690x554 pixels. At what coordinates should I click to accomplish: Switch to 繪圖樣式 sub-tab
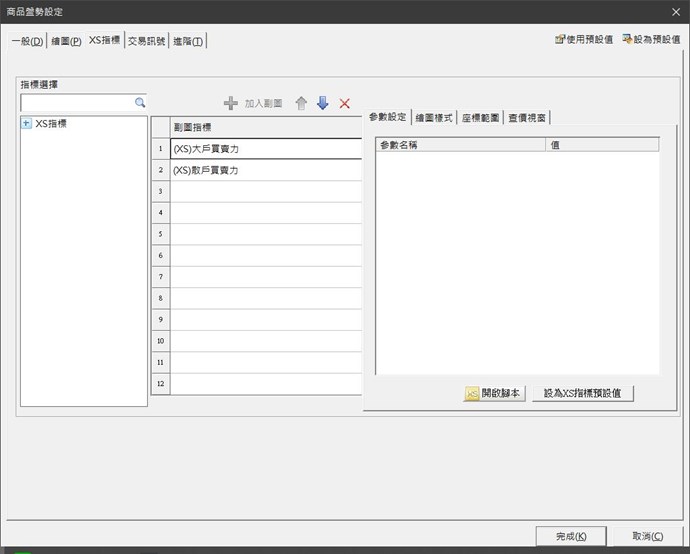[x=435, y=117]
